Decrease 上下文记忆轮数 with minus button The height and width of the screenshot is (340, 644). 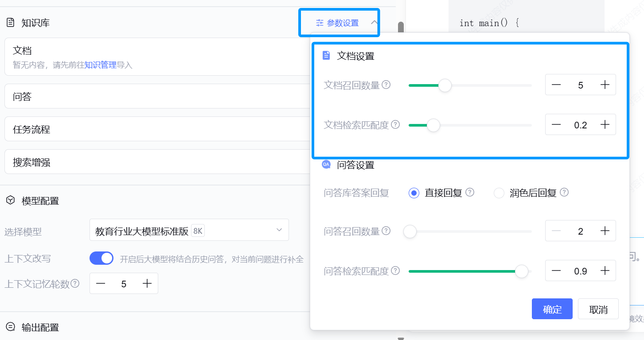point(101,284)
